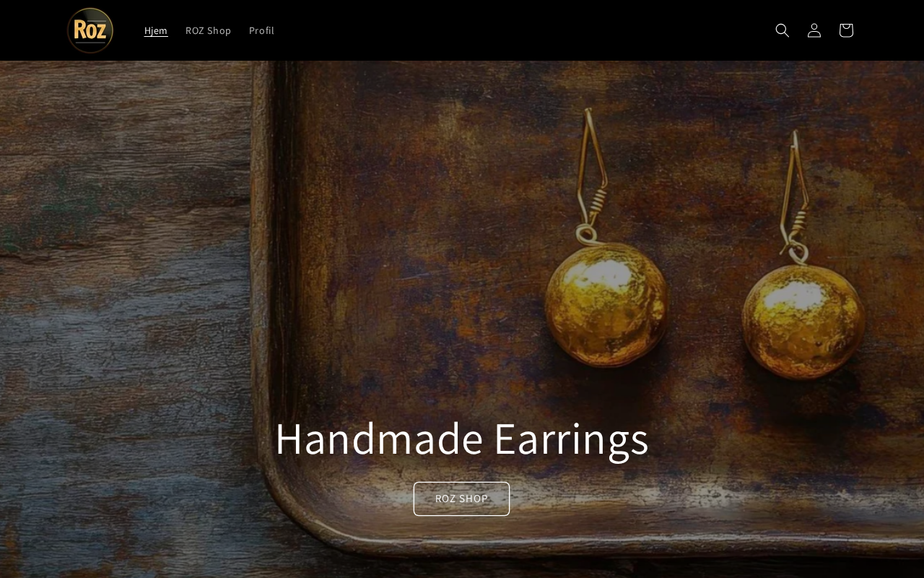Open the search magnifier icon

point(783,30)
